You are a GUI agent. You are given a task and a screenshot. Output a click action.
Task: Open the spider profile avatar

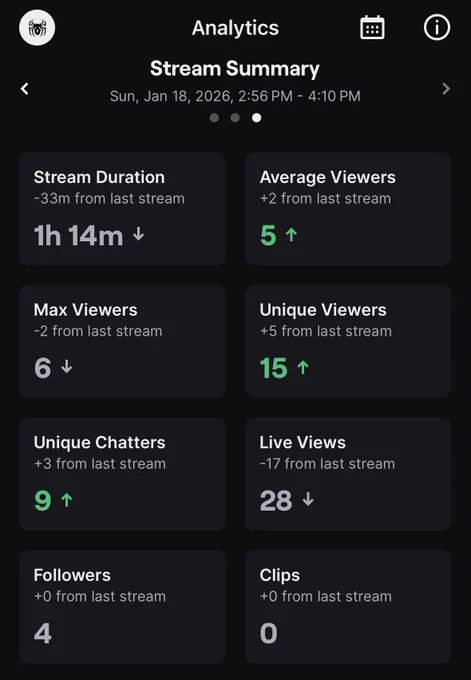(37, 28)
